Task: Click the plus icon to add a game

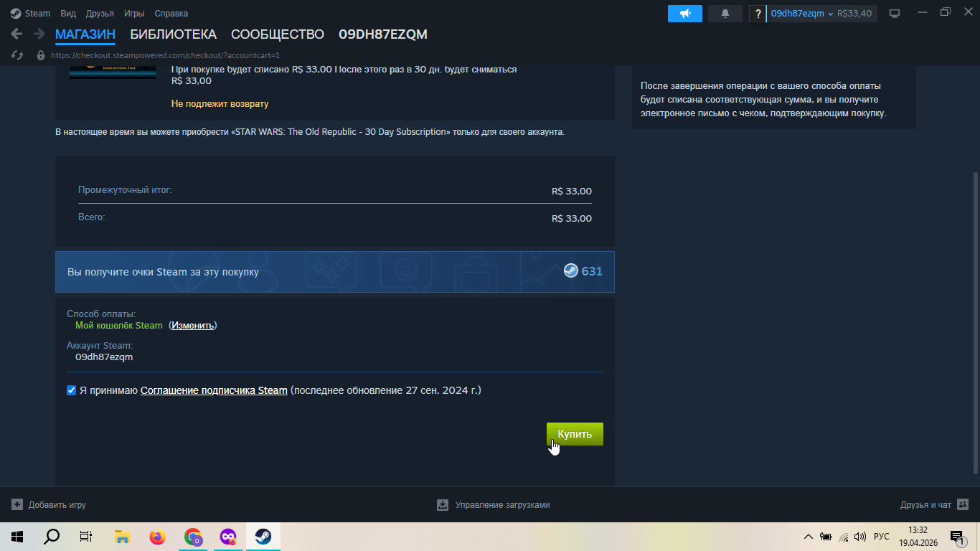Action: click(17, 504)
